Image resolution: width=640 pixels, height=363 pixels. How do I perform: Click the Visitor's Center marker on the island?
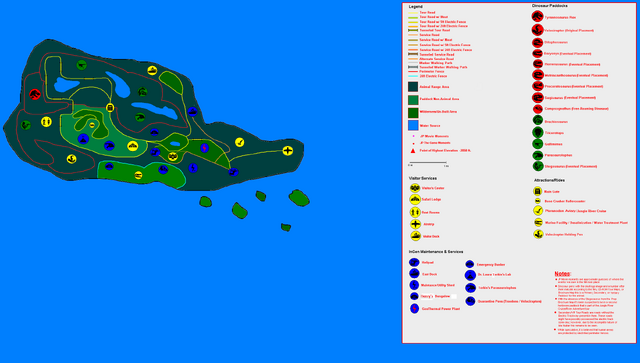pyautogui.click(x=173, y=156)
